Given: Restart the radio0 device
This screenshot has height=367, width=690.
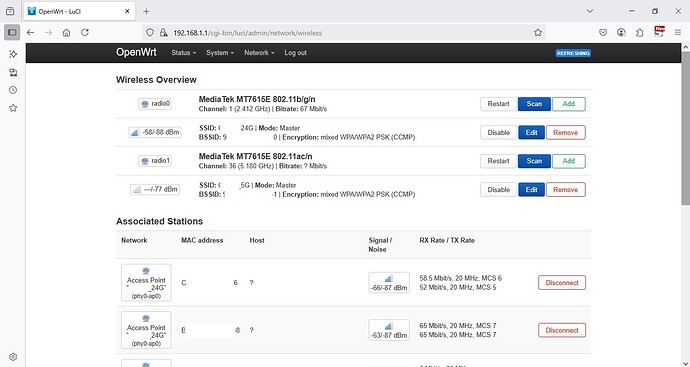Looking at the screenshot, I should point(498,104).
